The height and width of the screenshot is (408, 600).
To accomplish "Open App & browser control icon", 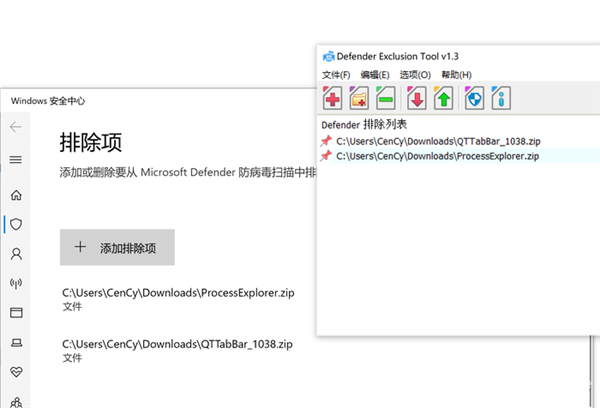I will coord(15,313).
